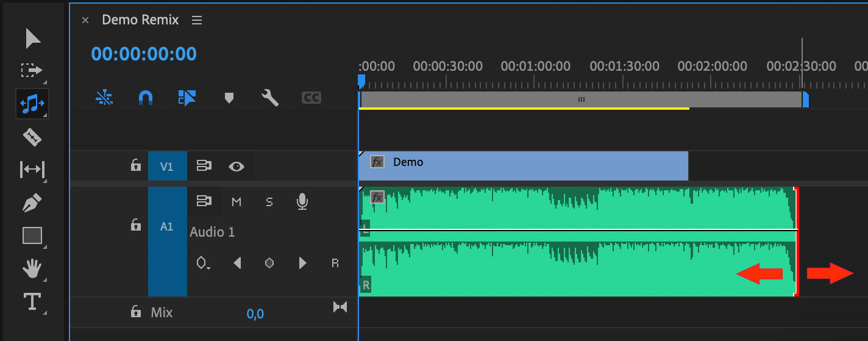Close the Demo Remix sequence tab
The height and width of the screenshot is (341, 868).
click(x=85, y=20)
